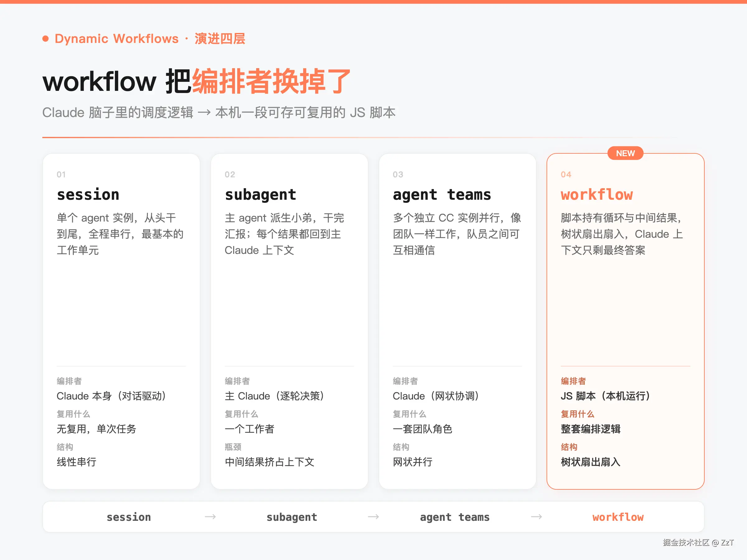
Task: Select the value "无复用，单次任务"
Action: coord(96,429)
